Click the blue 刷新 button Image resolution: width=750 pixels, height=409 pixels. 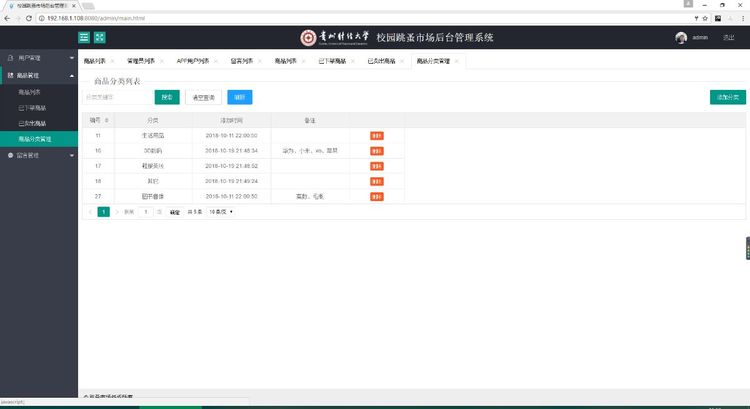(240, 97)
